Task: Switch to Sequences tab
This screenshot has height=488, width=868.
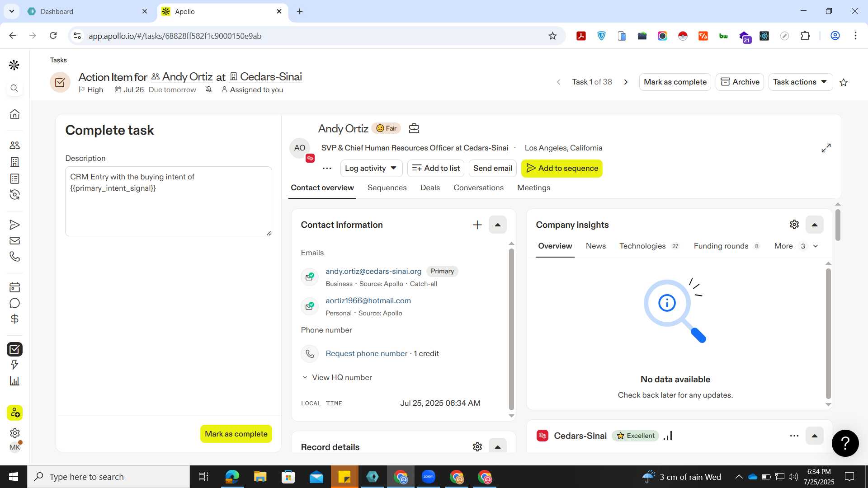Action: click(x=387, y=188)
